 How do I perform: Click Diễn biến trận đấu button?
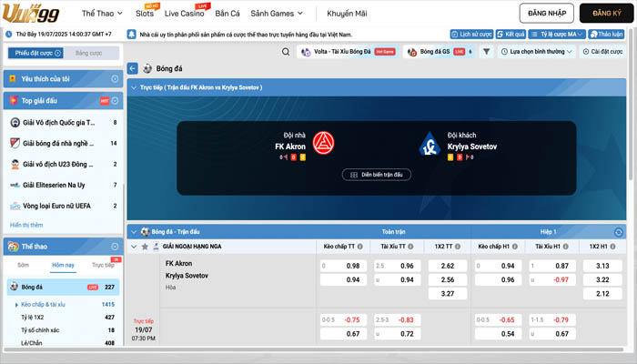click(x=376, y=174)
